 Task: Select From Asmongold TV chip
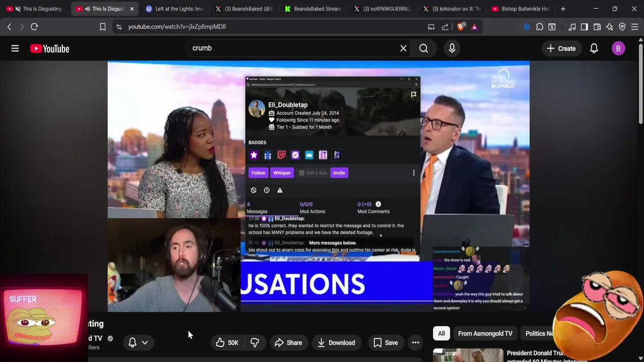485,333
